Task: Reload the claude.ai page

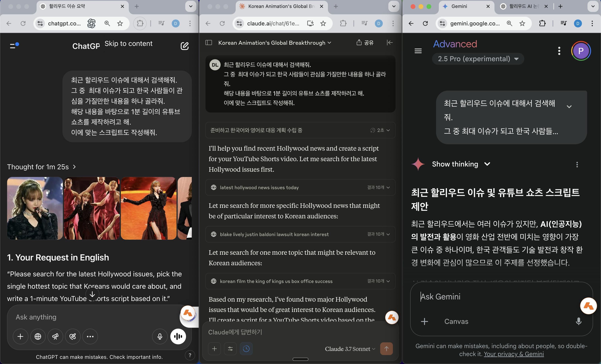Action: pos(222,23)
